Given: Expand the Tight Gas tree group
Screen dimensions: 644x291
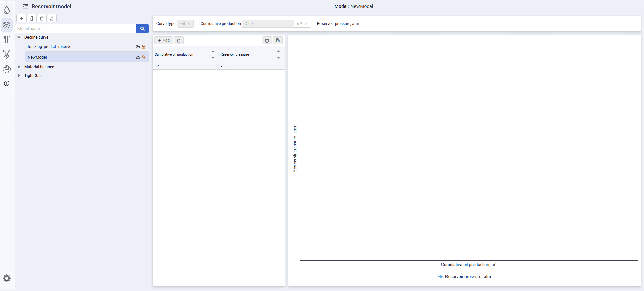Looking at the screenshot, I should (x=19, y=76).
